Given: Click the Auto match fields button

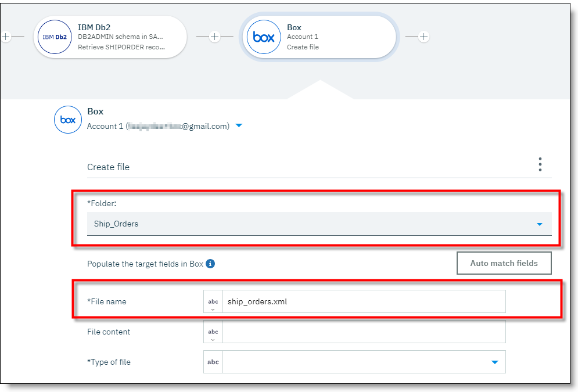Looking at the screenshot, I should coord(504,262).
